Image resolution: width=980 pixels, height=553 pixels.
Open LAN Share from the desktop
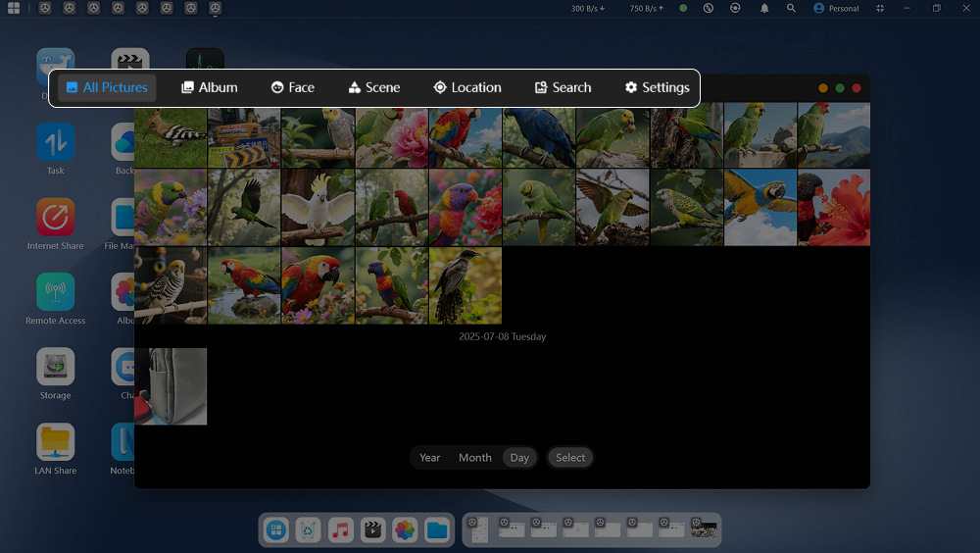tap(56, 442)
